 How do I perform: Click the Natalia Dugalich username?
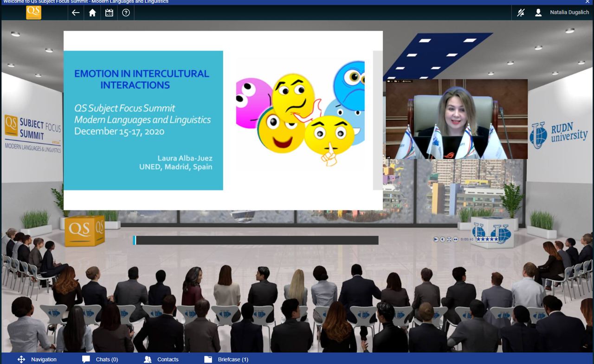[x=569, y=13]
